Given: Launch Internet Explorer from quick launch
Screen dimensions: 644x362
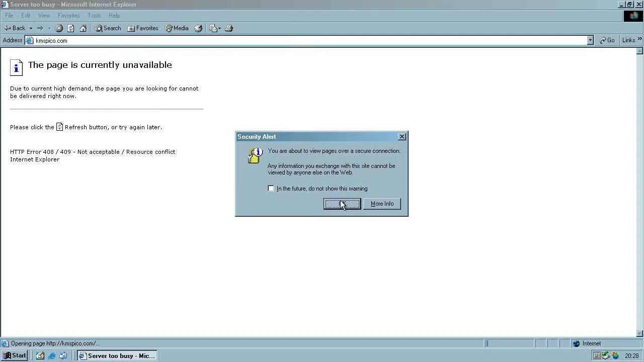Looking at the screenshot, I should pyautogui.click(x=51, y=355).
